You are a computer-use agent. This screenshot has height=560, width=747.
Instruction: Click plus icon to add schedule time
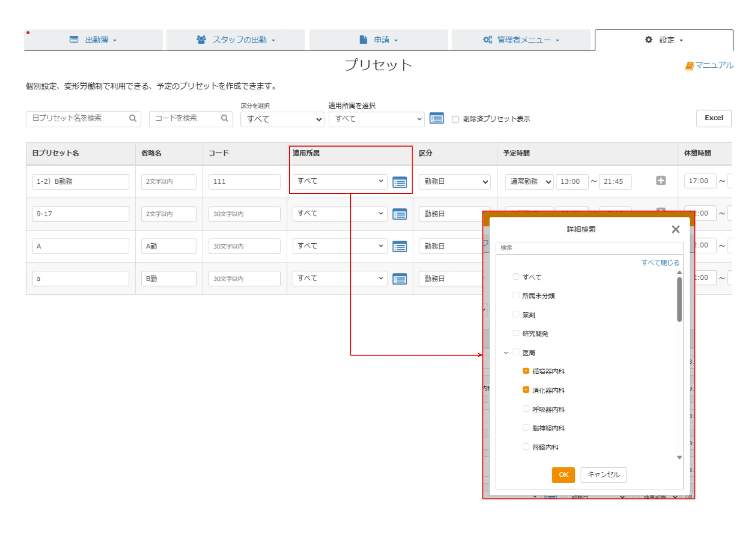[660, 180]
